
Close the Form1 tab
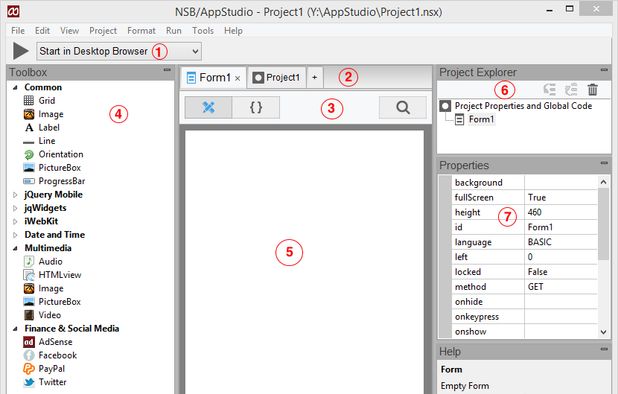coord(238,78)
